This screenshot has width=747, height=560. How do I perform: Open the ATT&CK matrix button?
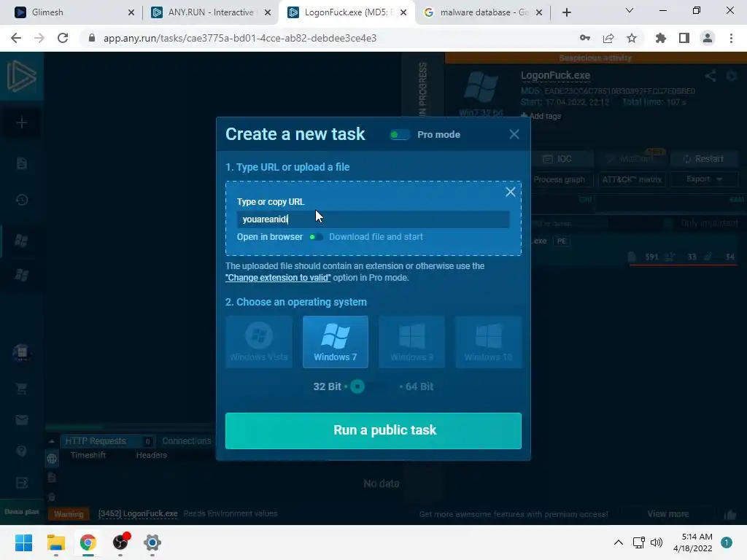click(632, 179)
